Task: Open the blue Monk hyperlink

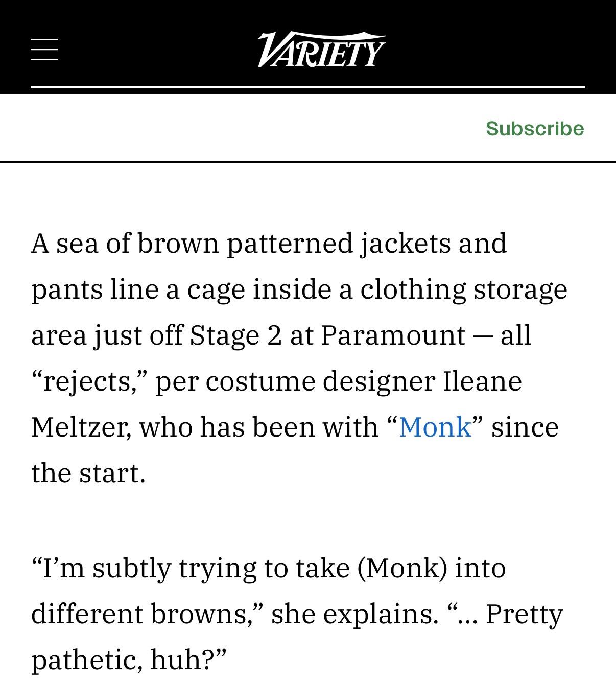Action: 435,427
